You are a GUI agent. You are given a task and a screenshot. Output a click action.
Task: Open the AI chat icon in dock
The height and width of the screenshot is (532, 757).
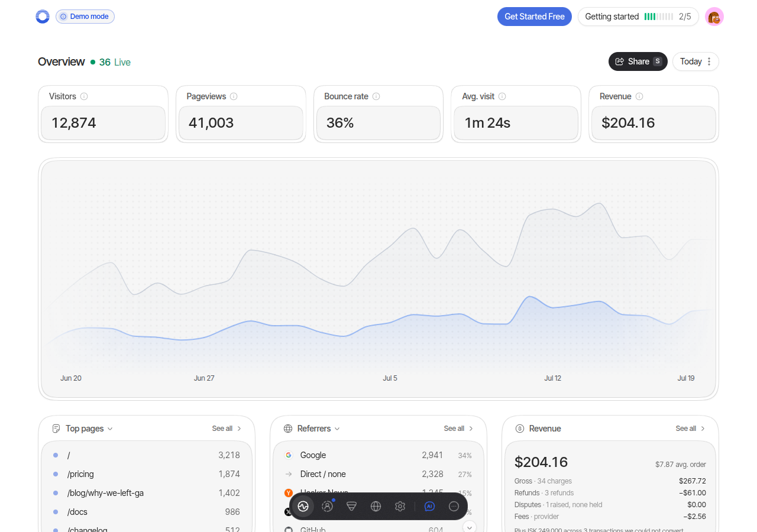point(430,506)
